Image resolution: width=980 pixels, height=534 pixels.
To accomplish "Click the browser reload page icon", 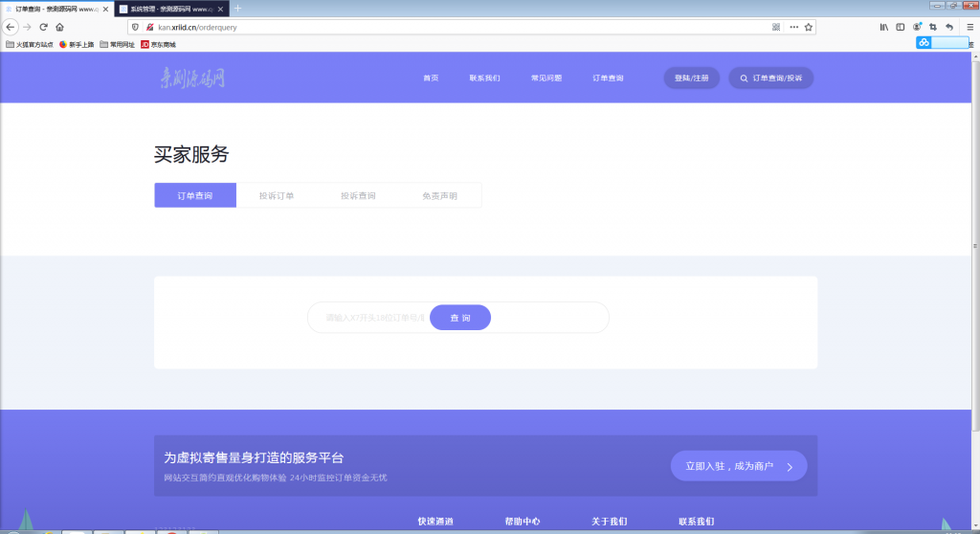I will point(43,27).
